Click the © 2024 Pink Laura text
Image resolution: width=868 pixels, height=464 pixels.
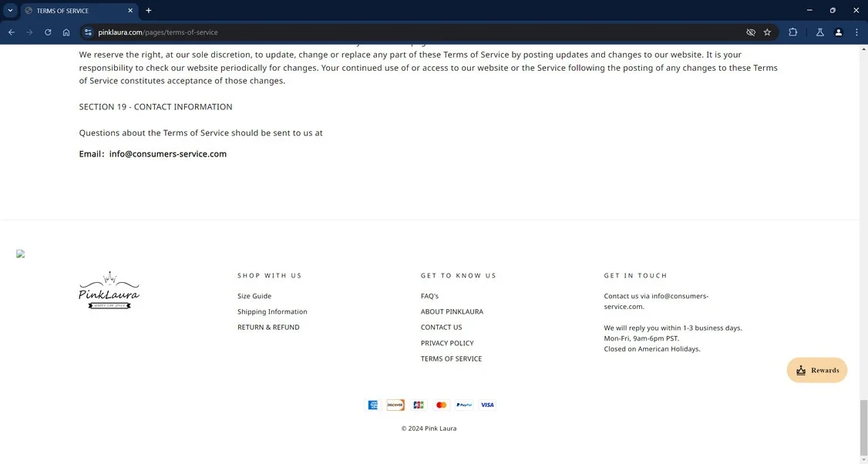(429, 429)
